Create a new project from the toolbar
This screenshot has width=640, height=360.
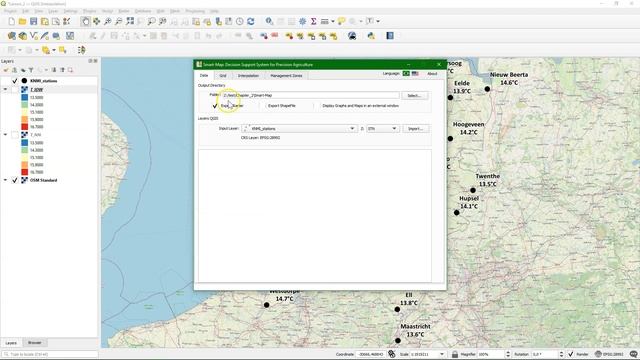pos(11,21)
